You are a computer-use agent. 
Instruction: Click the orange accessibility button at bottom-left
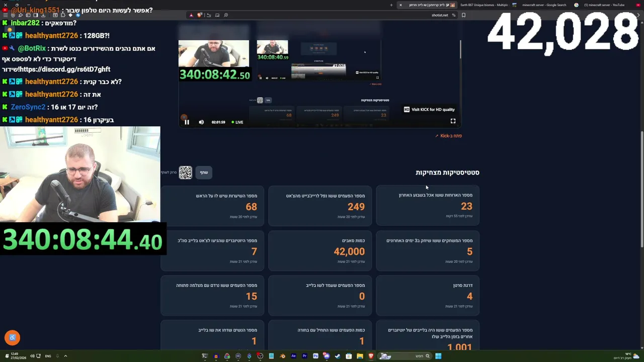tap(13, 338)
